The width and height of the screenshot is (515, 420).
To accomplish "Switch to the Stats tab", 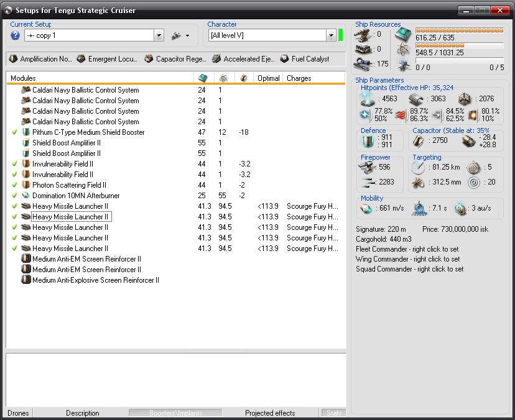I will tap(334, 413).
